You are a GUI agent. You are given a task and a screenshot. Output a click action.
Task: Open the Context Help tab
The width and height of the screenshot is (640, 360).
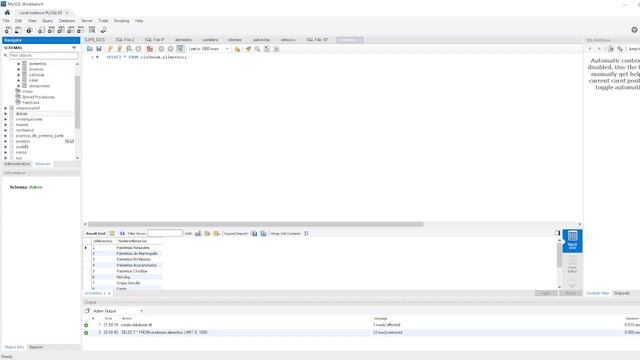click(x=598, y=293)
